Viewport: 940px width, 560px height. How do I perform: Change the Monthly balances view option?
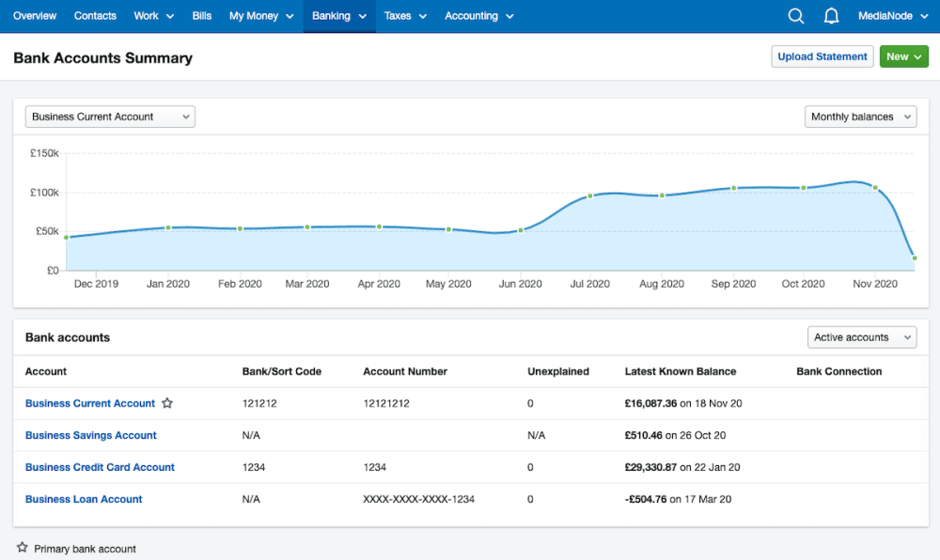pos(859,116)
